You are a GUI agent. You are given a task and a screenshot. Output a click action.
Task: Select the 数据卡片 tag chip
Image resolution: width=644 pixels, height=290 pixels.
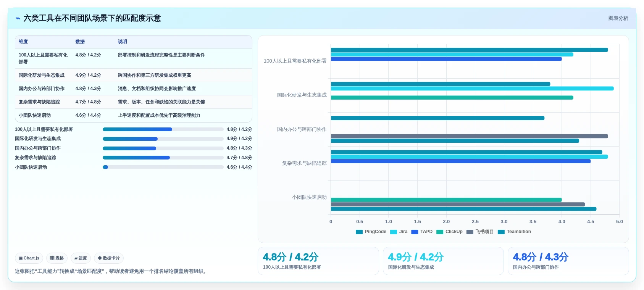[109, 258]
